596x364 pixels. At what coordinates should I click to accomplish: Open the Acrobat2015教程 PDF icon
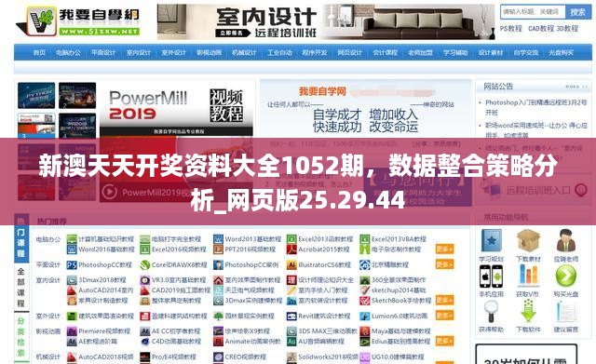pos(291,249)
